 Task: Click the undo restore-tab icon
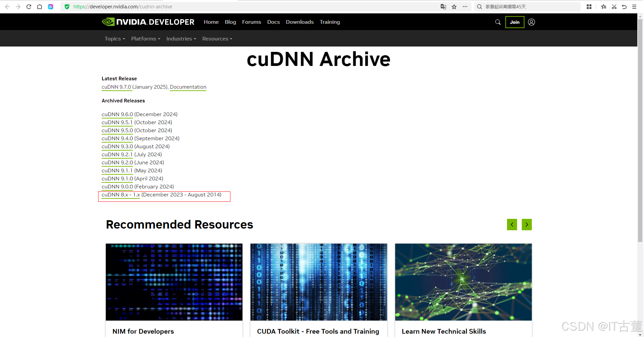pyautogui.click(x=624, y=7)
